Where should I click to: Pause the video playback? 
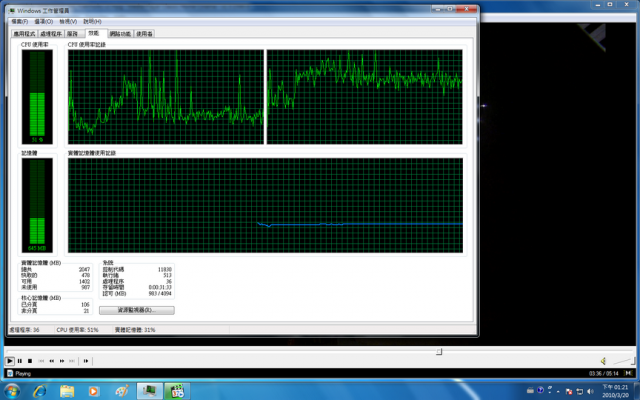coord(20,361)
